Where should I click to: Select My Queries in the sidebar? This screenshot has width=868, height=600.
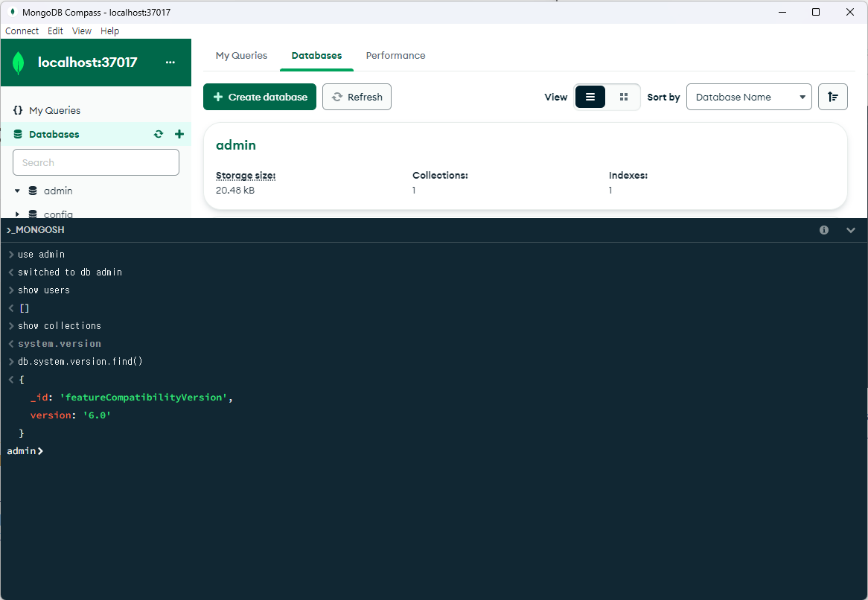pyautogui.click(x=55, y=110)
